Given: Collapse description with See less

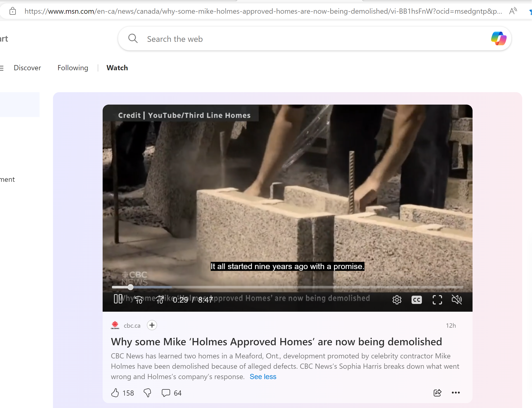Looking at the screenshot, I should click(263, 377).
